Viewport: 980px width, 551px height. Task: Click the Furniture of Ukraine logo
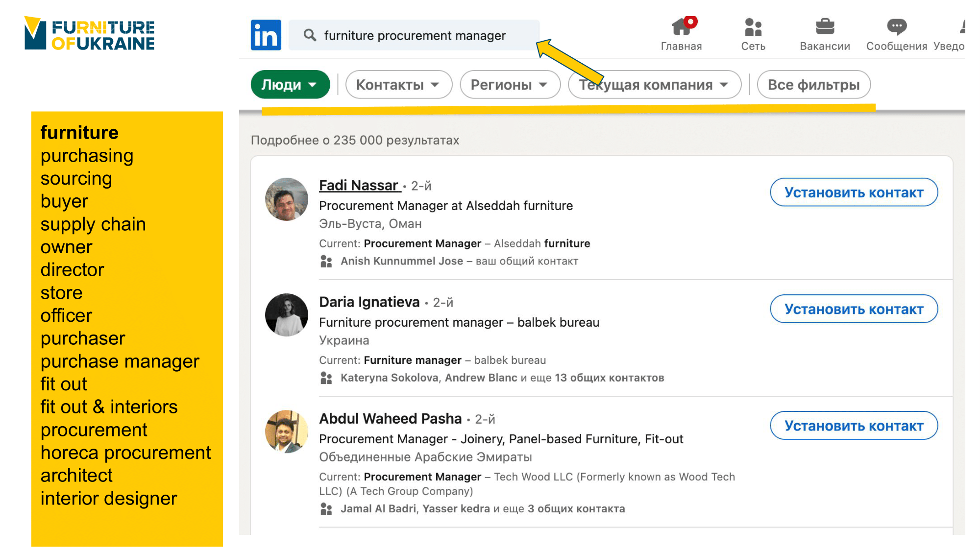[x=90, y=33]
